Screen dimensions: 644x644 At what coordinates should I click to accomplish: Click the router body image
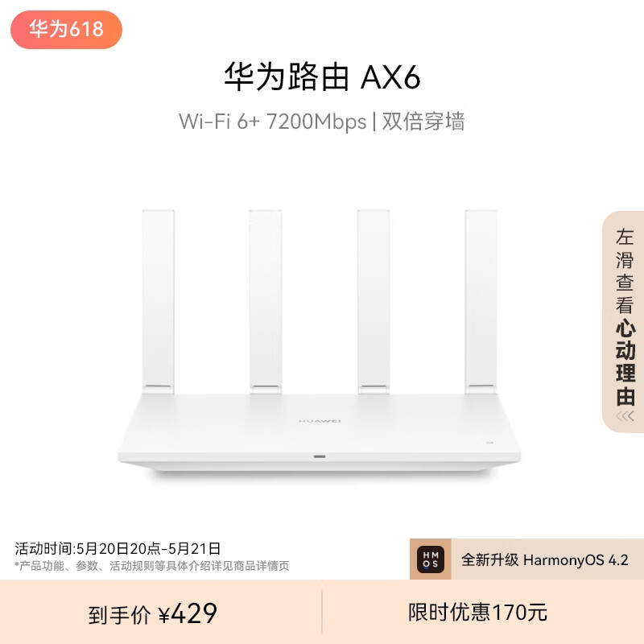pos(320,432)
